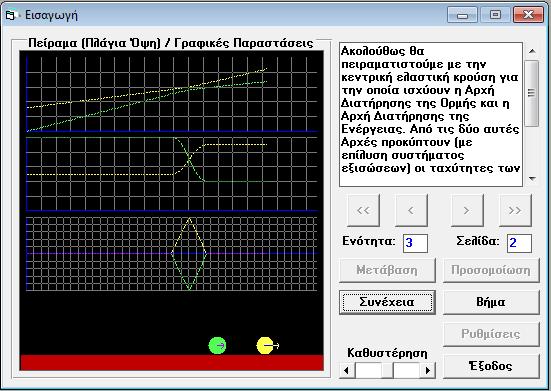Click the yellow ball in the simulation
Screen dimensions: 551x391
(265, 346)
